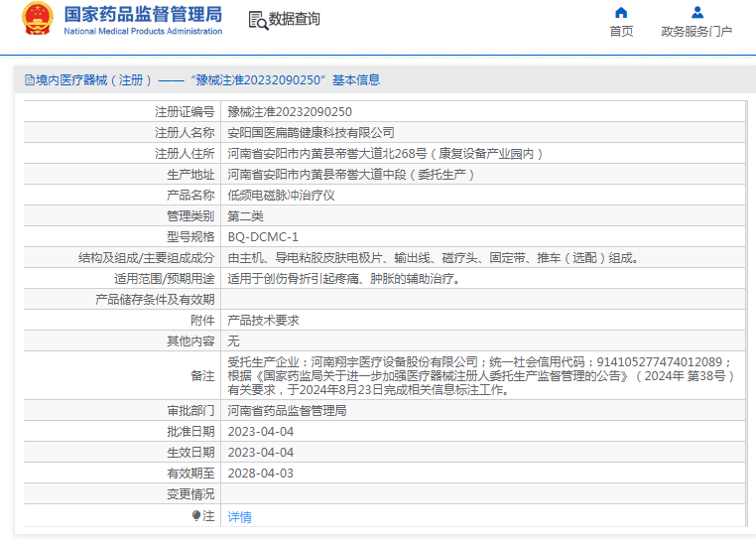Click 产品技术要求 attachment cell

263,321
